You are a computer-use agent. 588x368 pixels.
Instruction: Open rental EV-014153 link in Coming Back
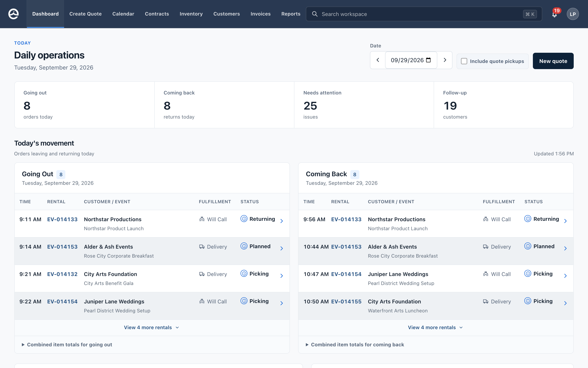(346, 247)
